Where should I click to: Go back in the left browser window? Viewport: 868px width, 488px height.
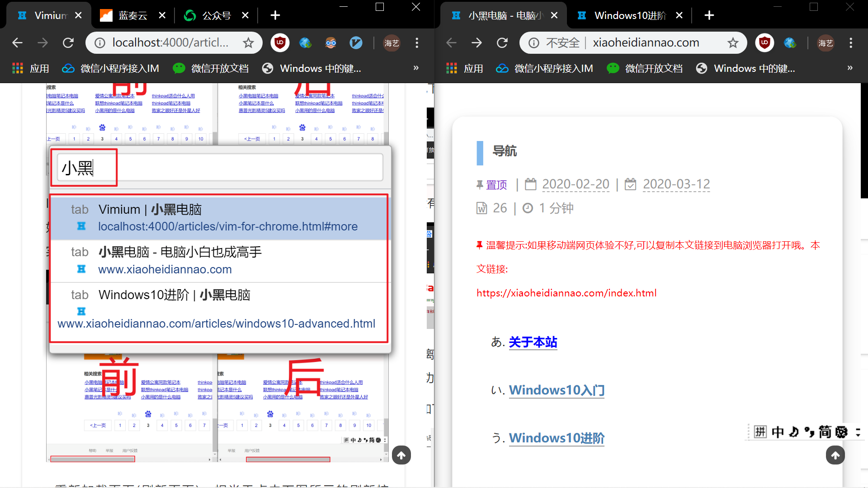tap(17, 42)
